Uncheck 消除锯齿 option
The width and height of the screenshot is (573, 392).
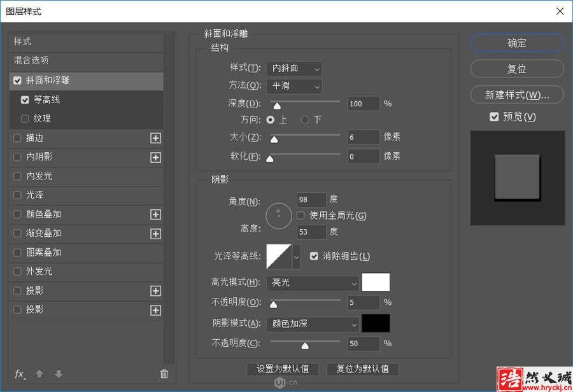[x=314, y=256]
